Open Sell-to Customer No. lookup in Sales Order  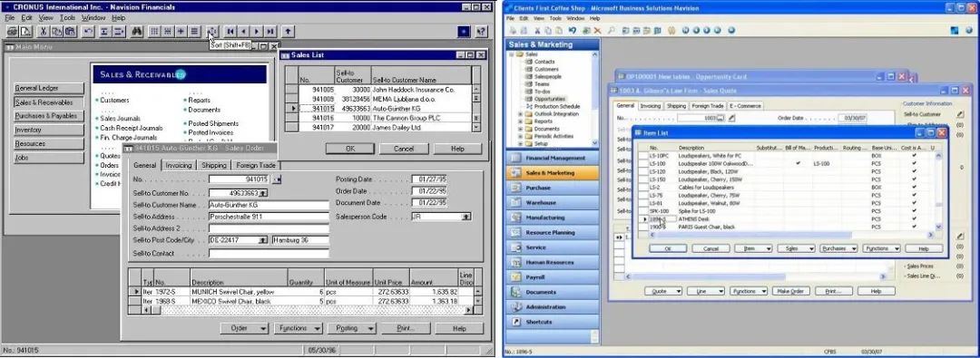[263, 193]
